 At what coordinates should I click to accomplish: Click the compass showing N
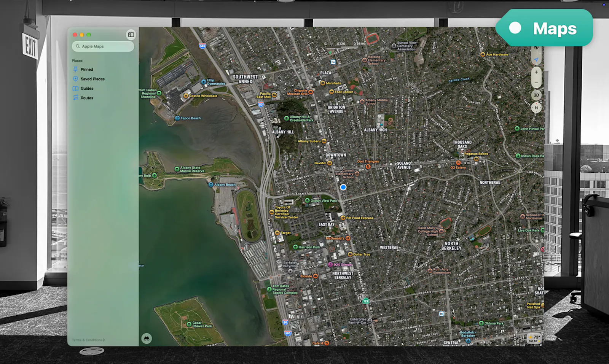(536, 108)
